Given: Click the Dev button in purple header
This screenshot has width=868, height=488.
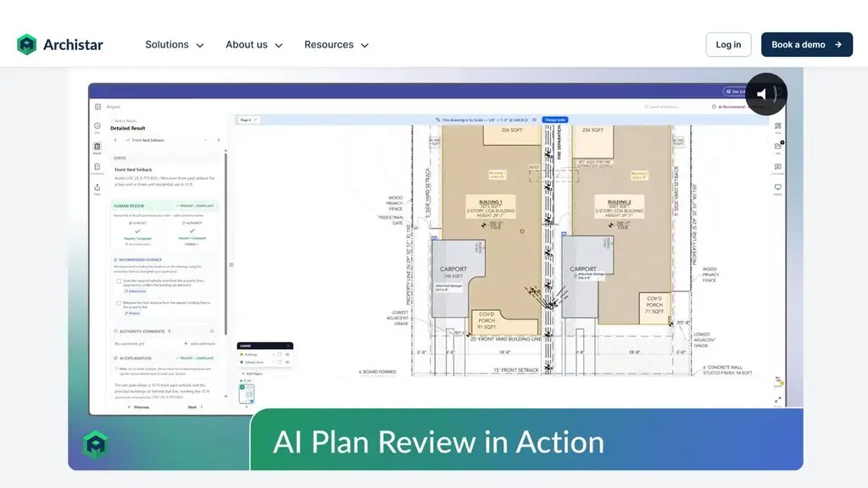Looking at the screenshot, I should 734,91.
